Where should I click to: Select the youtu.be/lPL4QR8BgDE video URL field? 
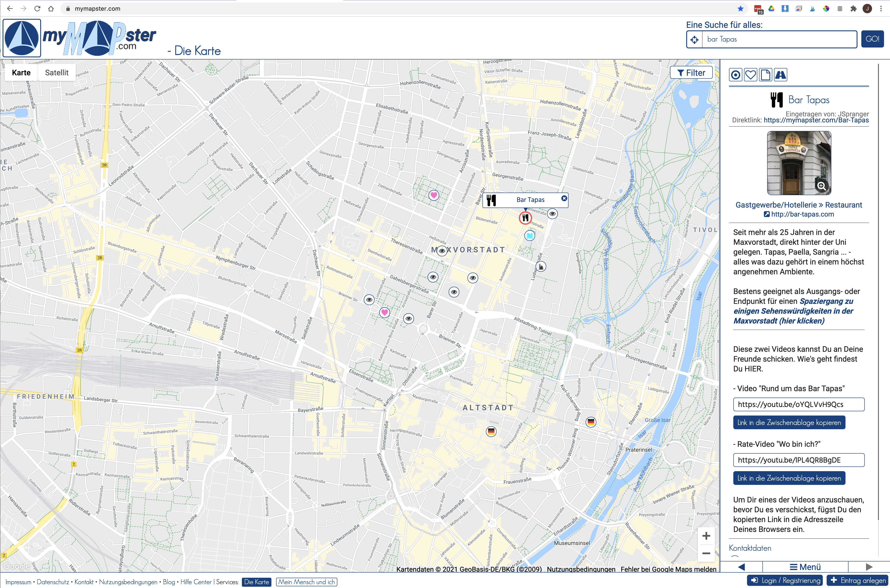coord(799,460)
